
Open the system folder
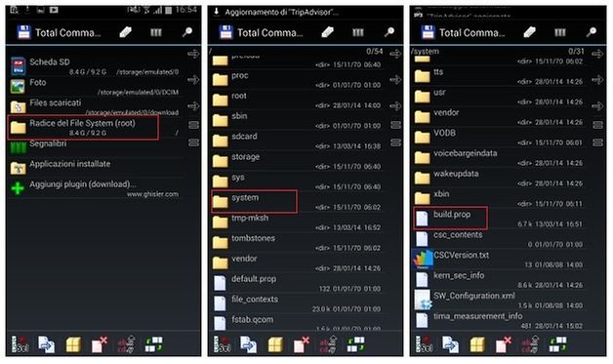[x=297, y=202]
